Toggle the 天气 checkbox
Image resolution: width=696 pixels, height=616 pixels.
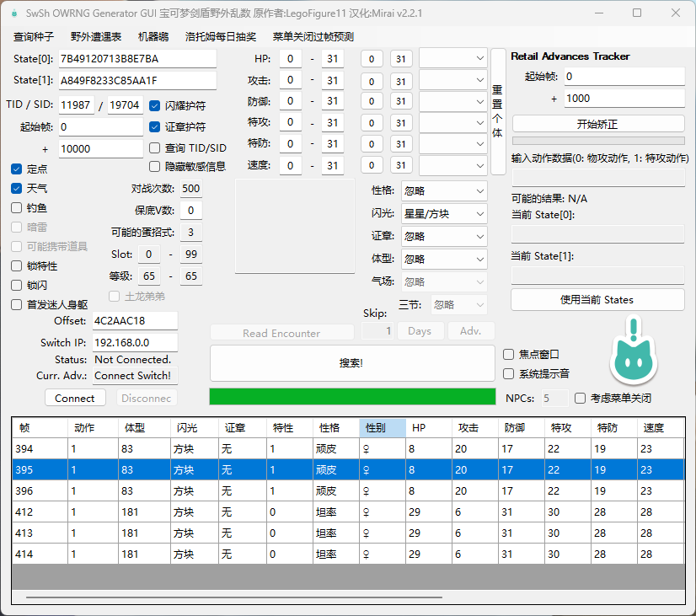click(x=17, y=188)
